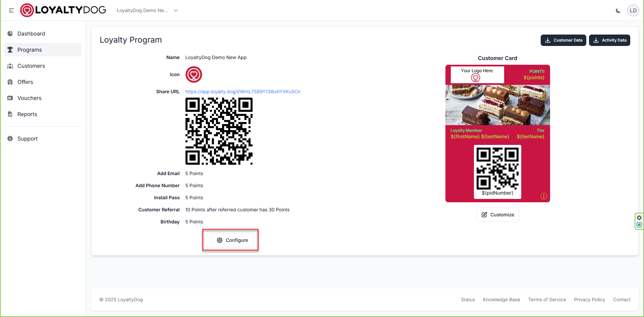
Task: Click the Install Pass 5 Points value
Action: 194,198
